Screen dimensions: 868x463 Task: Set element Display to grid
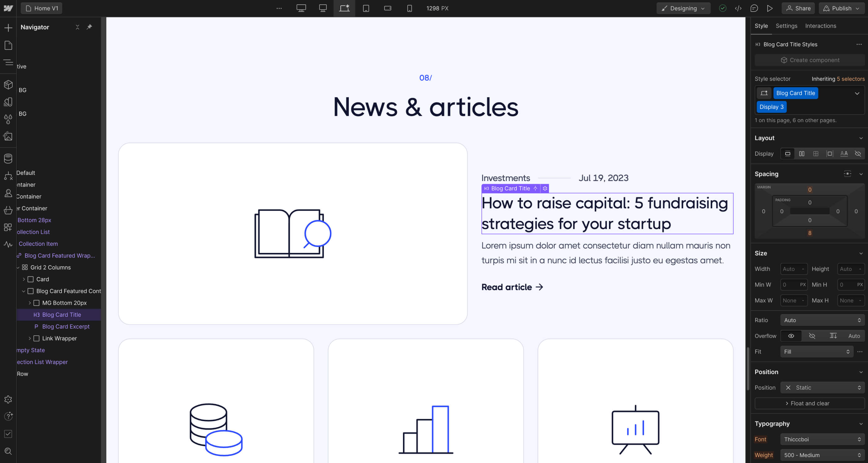coord(816,153)
